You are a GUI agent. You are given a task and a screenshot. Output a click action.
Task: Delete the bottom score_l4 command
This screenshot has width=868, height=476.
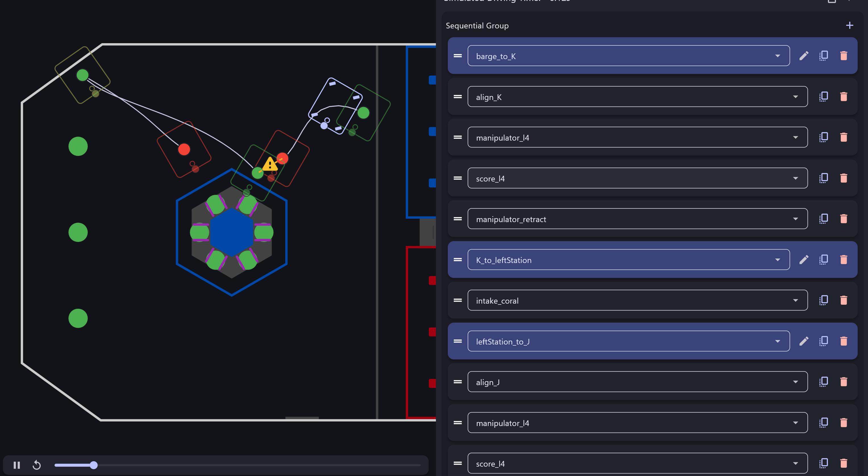(843, 463)
